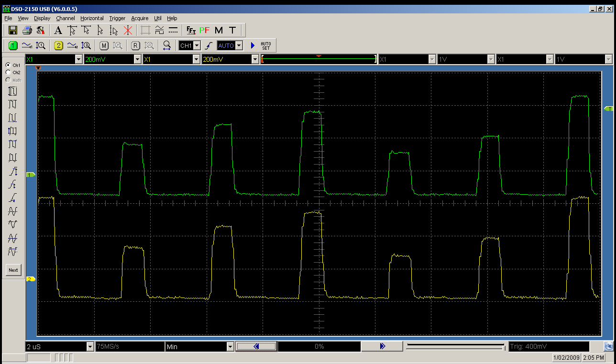Open the 2 uS time base dropdown
The image size is (616, 364).
[90, 346]
